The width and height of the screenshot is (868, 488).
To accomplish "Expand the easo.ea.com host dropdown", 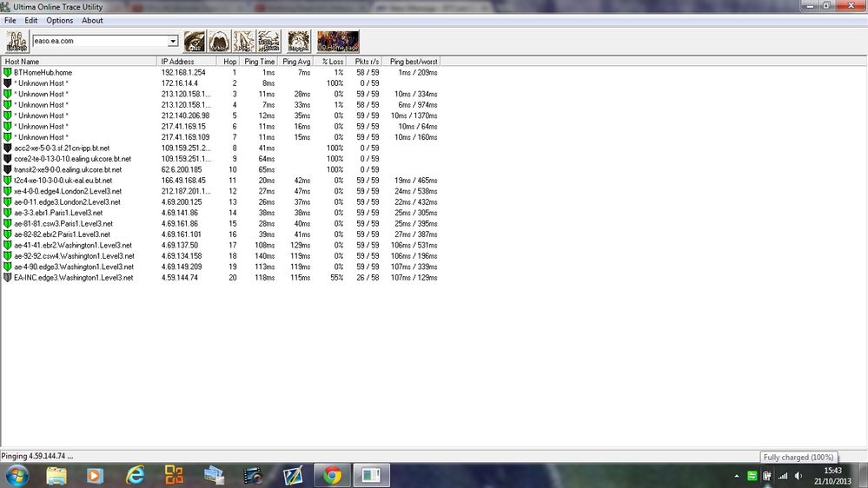I will point(173,41).
